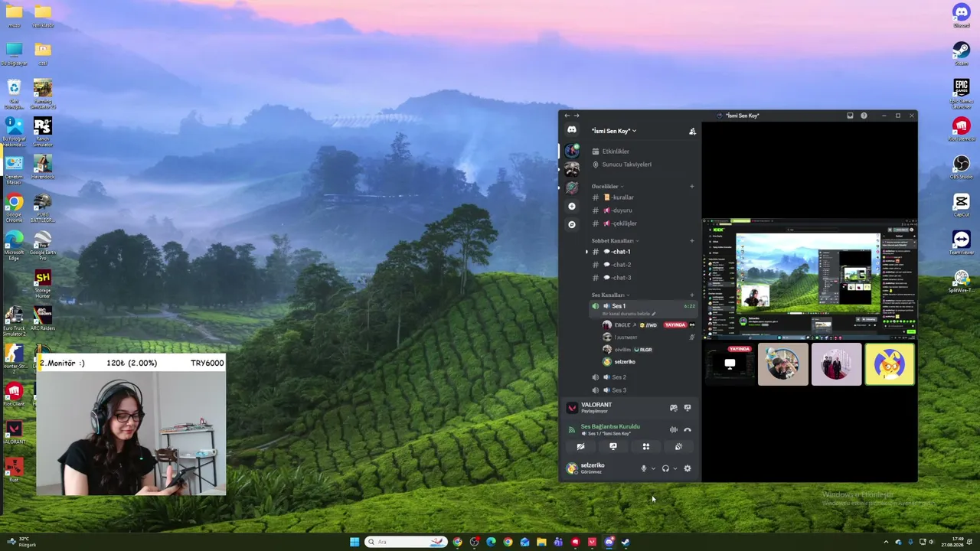Screen dimensions: 980x551
Task: Collapse the Öncelikler category
Action: [x=607, y=186]
